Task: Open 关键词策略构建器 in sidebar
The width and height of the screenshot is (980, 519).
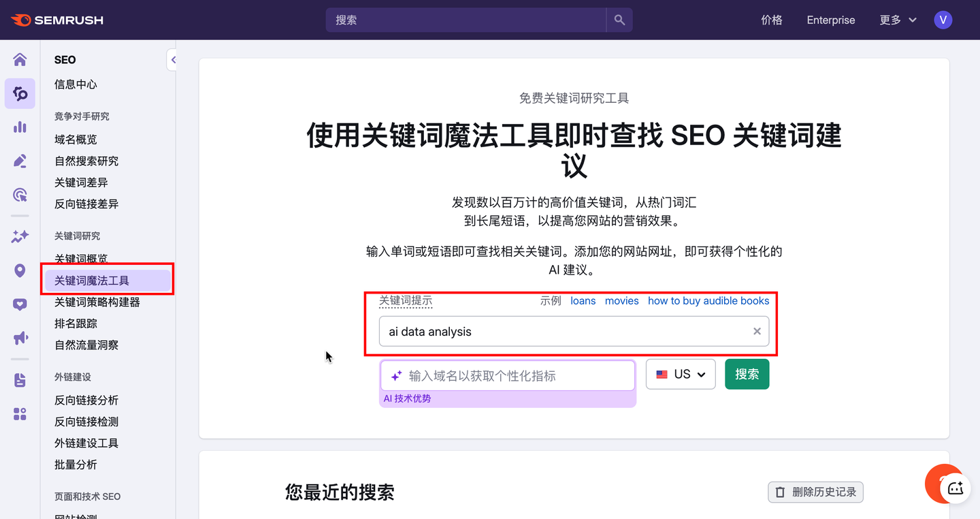Action: [x=97, y=302]
